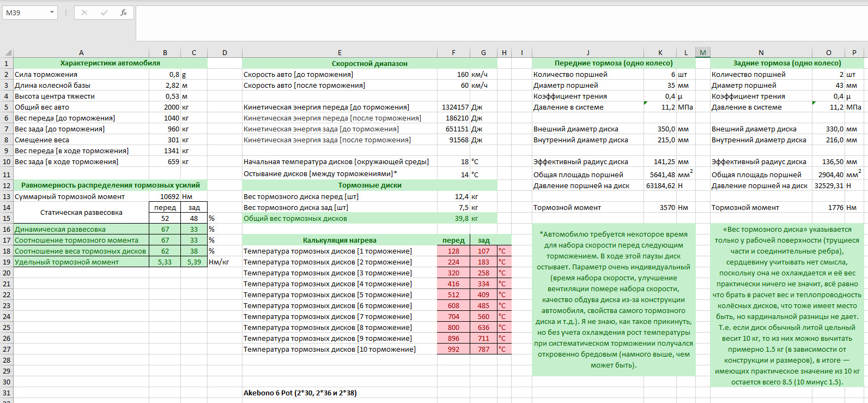Select 'Передние тормоза (одно колесо)' header
This screenshot has height=403, width=868.
[614, 63]
